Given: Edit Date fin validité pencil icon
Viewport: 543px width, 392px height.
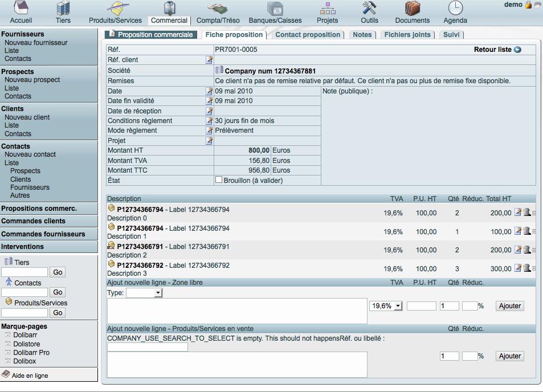Looking at the screenshot, I should pyautogui.click(x=209, y=101).
